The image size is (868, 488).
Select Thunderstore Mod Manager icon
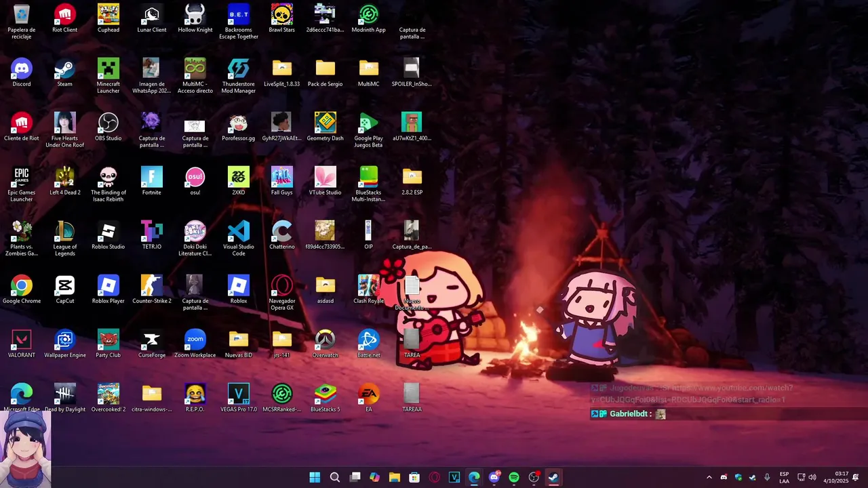tap(239, 75)
